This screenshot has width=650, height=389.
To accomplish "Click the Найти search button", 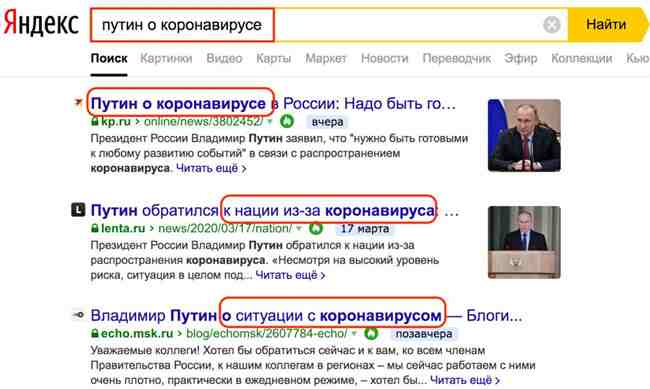I will 606,25.
